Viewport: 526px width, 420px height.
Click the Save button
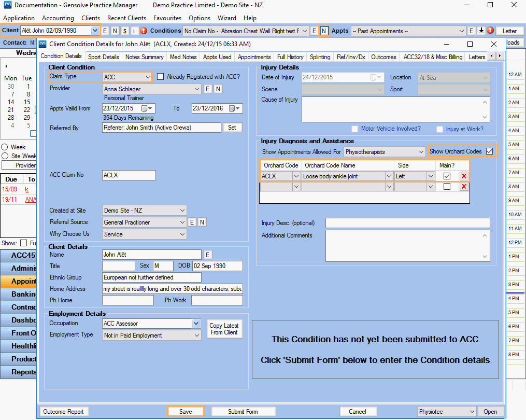click(x=186, y=412)
